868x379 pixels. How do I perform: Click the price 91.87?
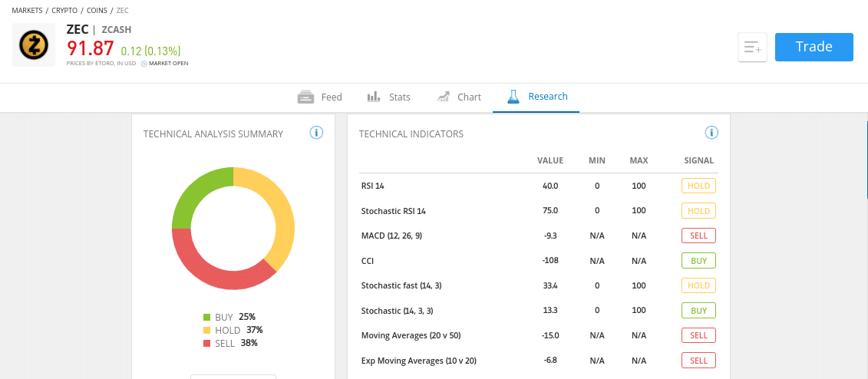[x=91, y=48]
